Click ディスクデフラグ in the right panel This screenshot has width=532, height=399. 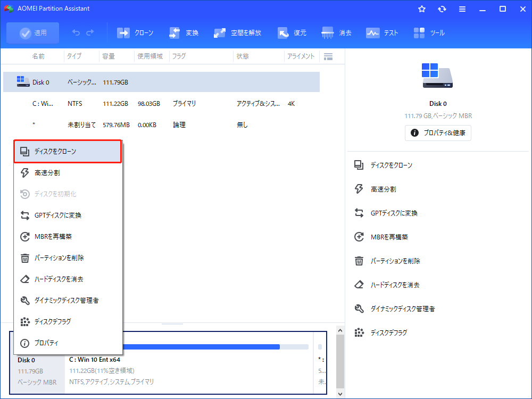(x=381, y=332)
